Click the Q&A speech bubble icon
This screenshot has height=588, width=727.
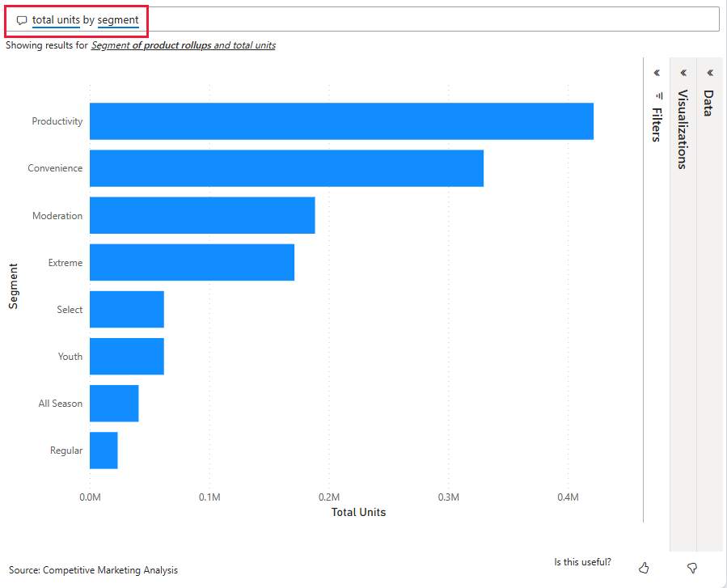click(x=22, y=20)
